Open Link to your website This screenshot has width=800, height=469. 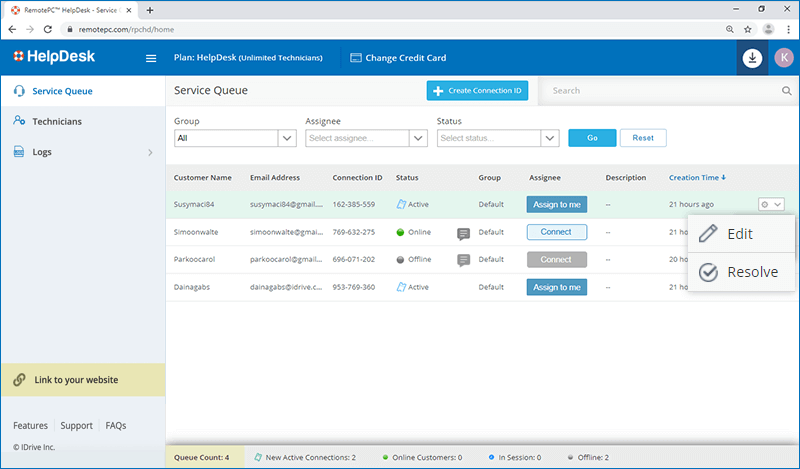coord(78,380)
